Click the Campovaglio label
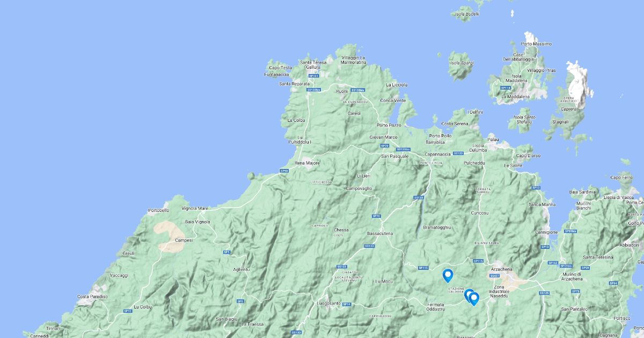 point(359,188)
